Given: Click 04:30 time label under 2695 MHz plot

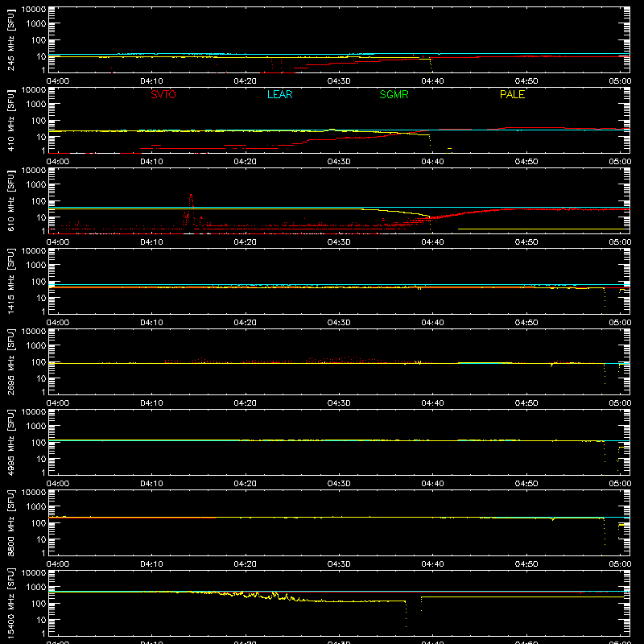Looking at the screenshot, I should click(339, 403).
